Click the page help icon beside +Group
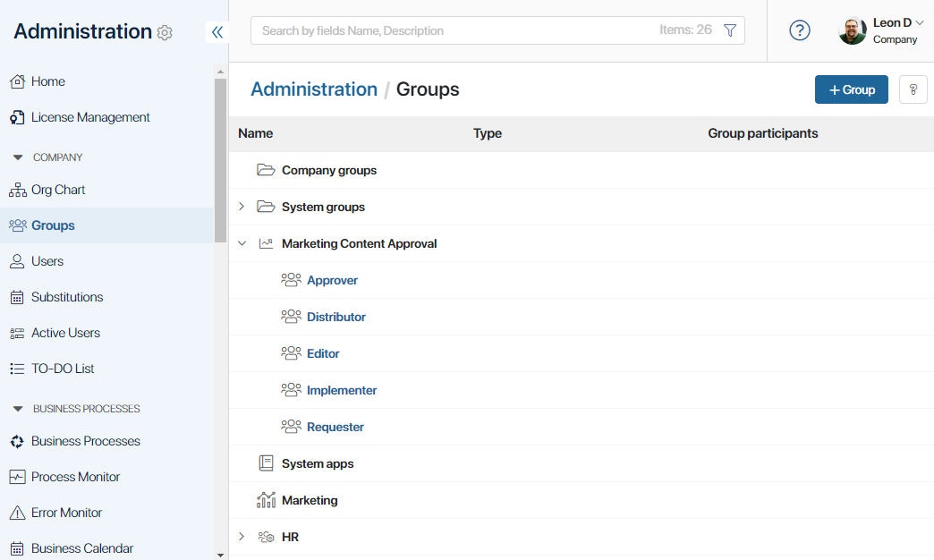Viewport: 934px width, 560px height. (x=913, y=89)
